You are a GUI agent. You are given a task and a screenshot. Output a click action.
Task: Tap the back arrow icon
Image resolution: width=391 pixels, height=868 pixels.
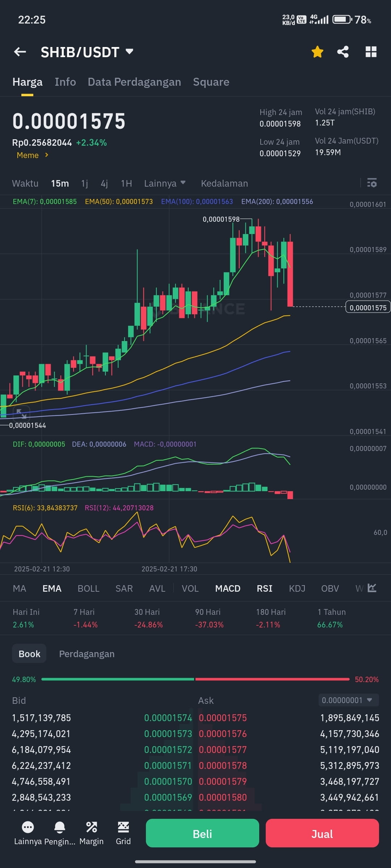point(20,52)
